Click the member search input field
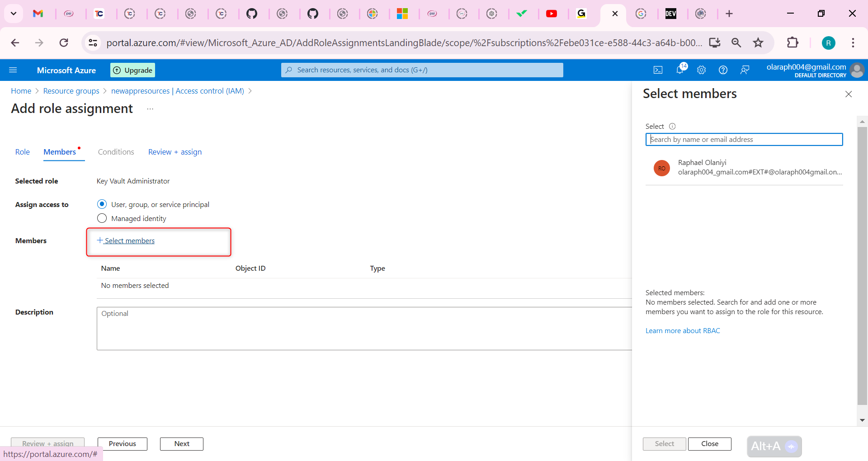The image size is (868, 461). (x=744, y=139)
